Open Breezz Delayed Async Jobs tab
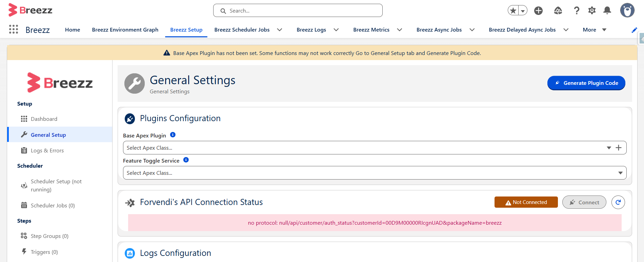 (522, 30)
